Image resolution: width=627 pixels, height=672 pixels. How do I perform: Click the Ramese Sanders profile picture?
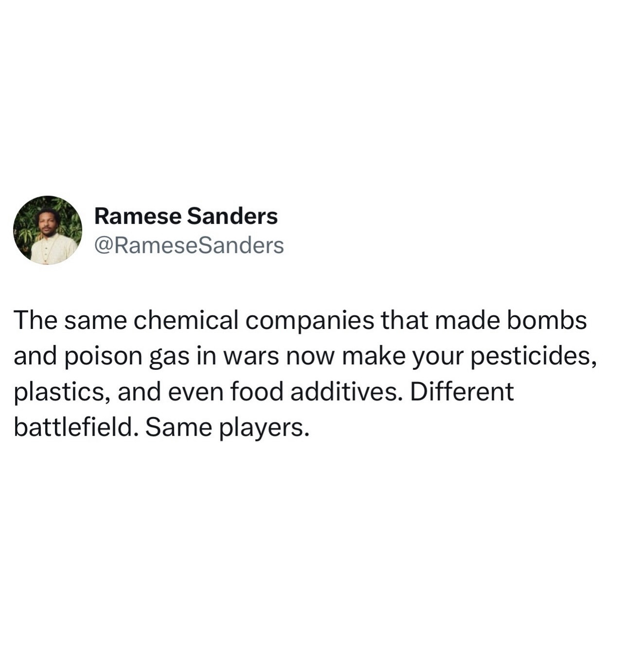[x=48, y=230]
